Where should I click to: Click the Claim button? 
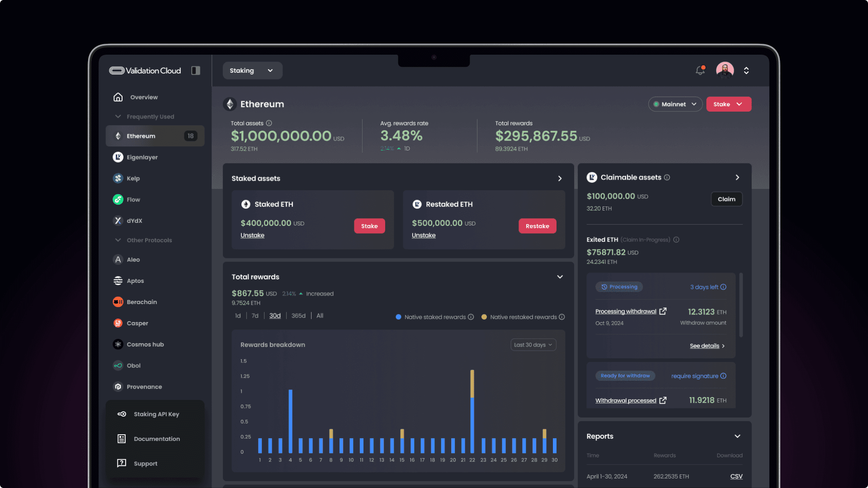coord(726,199)
